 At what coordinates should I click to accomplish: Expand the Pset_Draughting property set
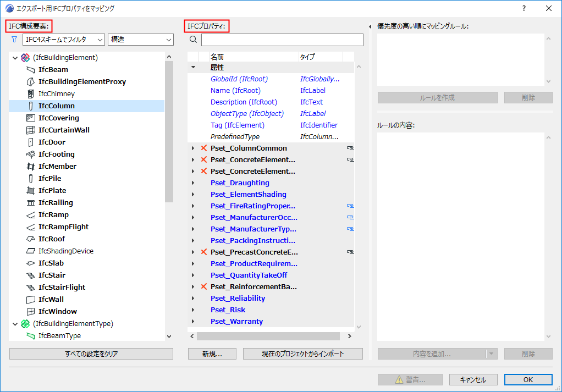click(193, 183)
